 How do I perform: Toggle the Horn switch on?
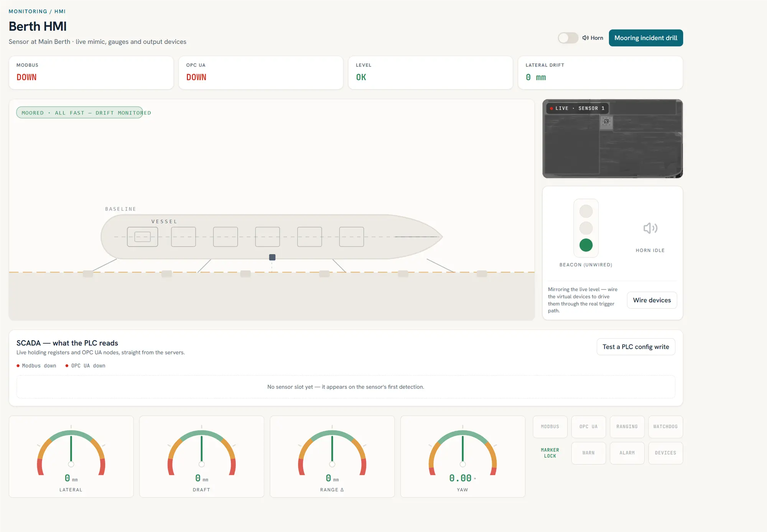coord(568,38)
